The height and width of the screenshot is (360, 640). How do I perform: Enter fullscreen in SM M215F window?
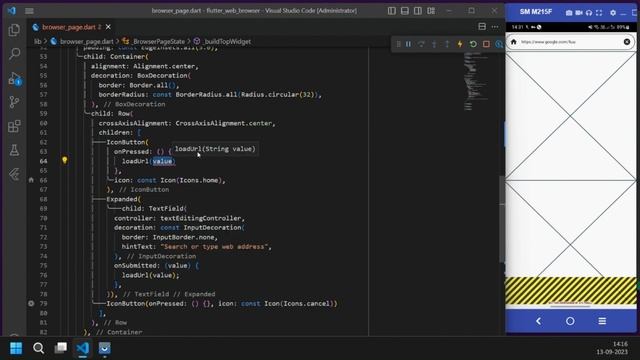click(x=599, y=13)
